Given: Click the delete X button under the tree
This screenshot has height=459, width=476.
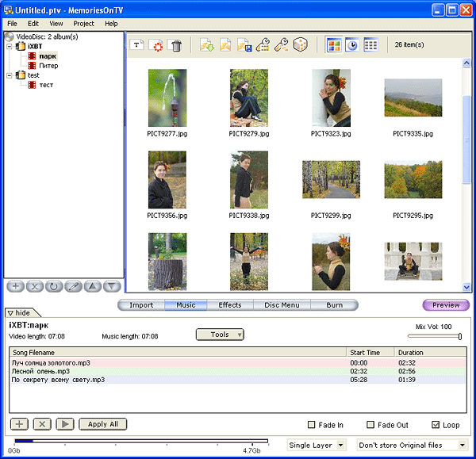Looking at the screenshot, I should pos(35,286).
